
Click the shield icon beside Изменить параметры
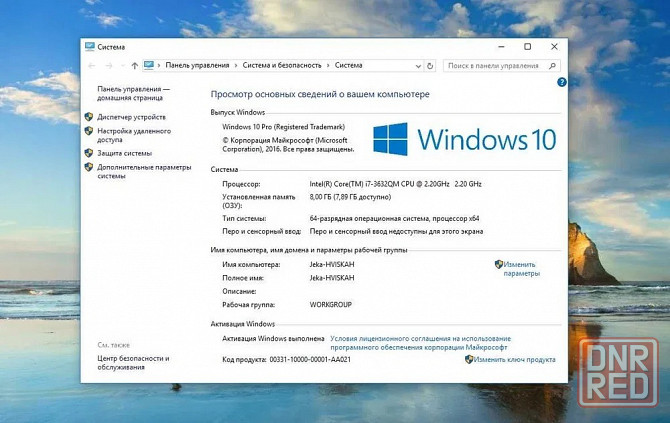point(498,265)
